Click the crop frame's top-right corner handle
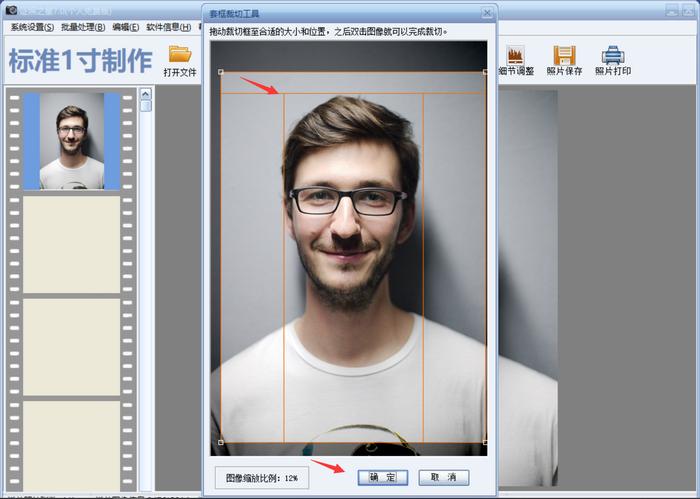Image resolution: width=700 pixels, height=499 pixels. tap(486, 72)
